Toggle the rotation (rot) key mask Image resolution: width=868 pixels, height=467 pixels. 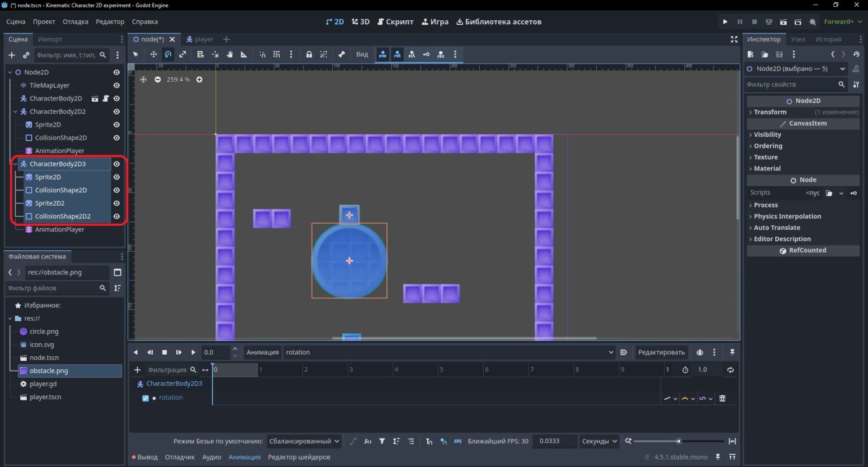pyautogui.click(x=397, y=54)
